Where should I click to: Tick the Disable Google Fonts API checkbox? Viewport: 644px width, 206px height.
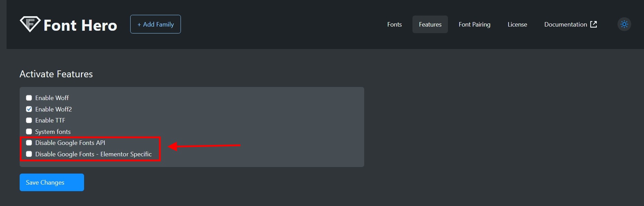coord(29,143)
